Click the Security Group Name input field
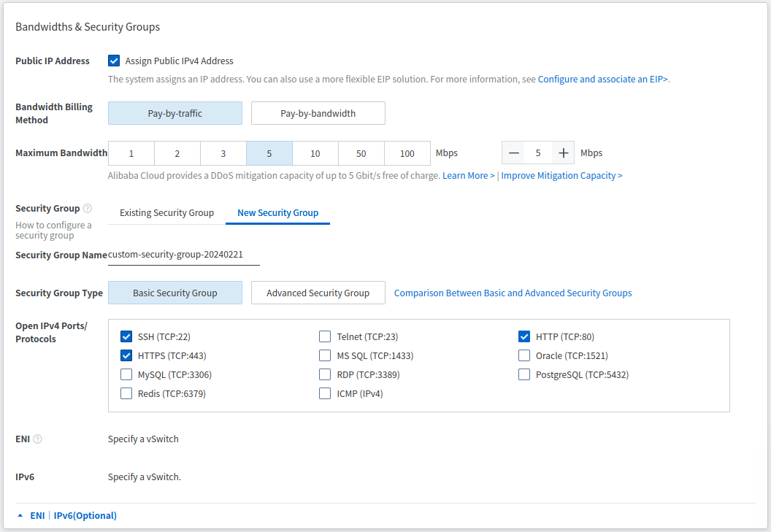This screenshot has width=771, height=532. coord(183,255)
